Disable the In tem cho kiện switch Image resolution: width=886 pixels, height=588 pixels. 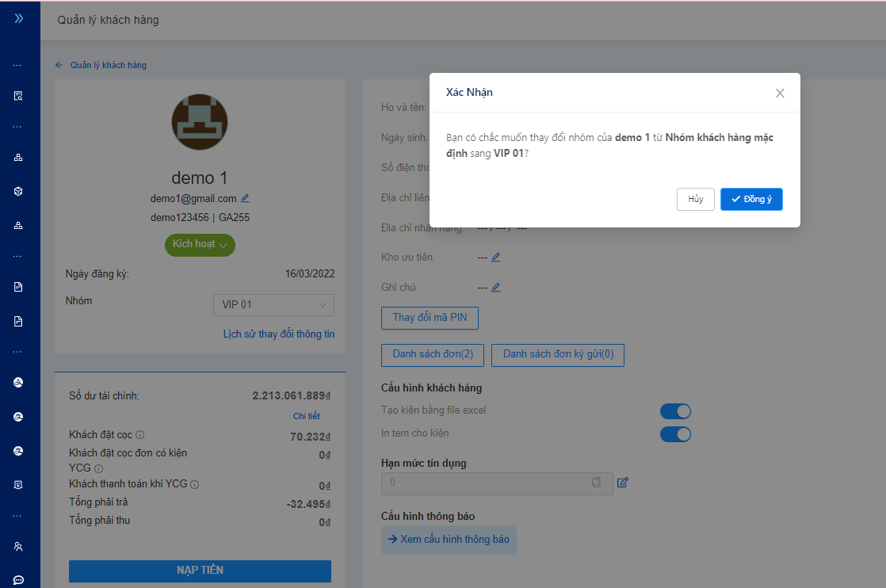675,433
